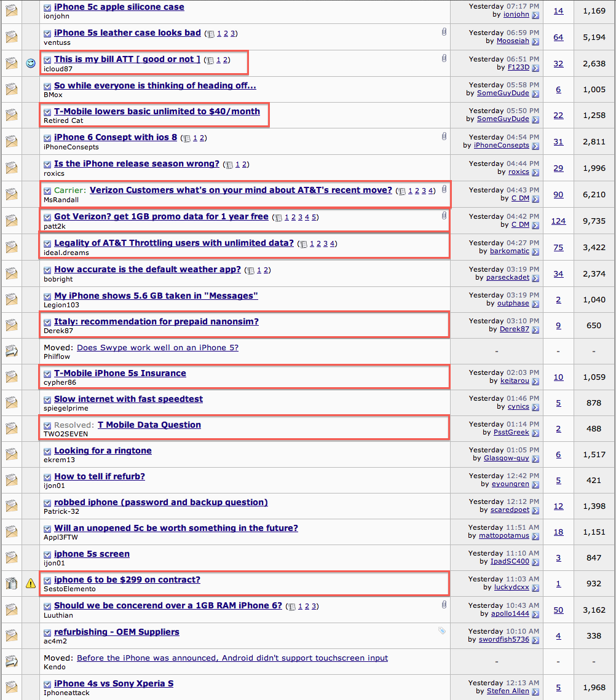Open reply count 90 for Verizon Customers thread
Screen dimensions: 616x700
coord(558,195)
